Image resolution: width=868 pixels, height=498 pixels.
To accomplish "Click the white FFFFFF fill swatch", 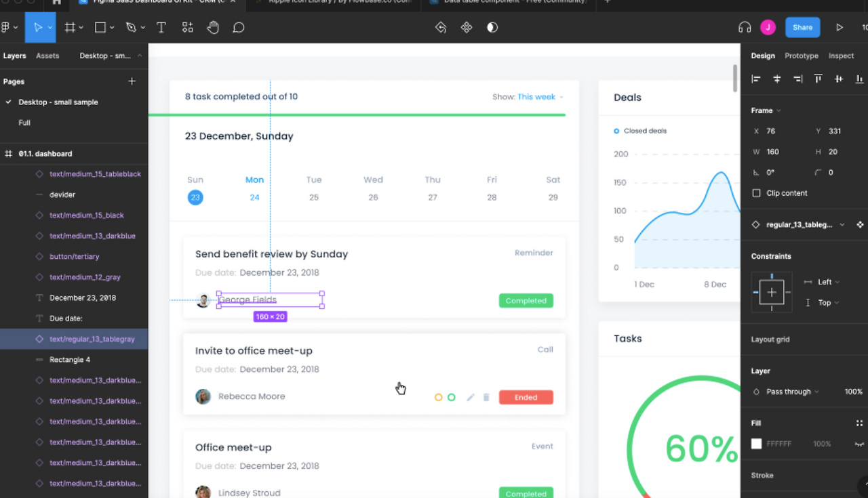I will 757,444.
